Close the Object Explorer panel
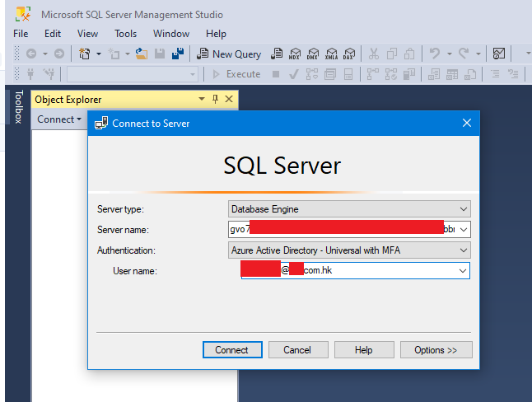 229,100
